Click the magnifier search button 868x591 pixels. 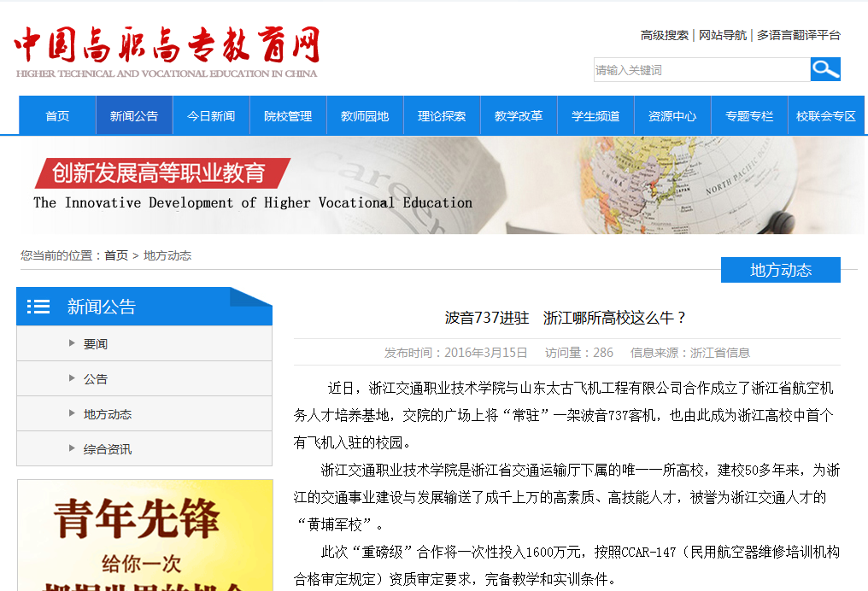click(825, 69)
